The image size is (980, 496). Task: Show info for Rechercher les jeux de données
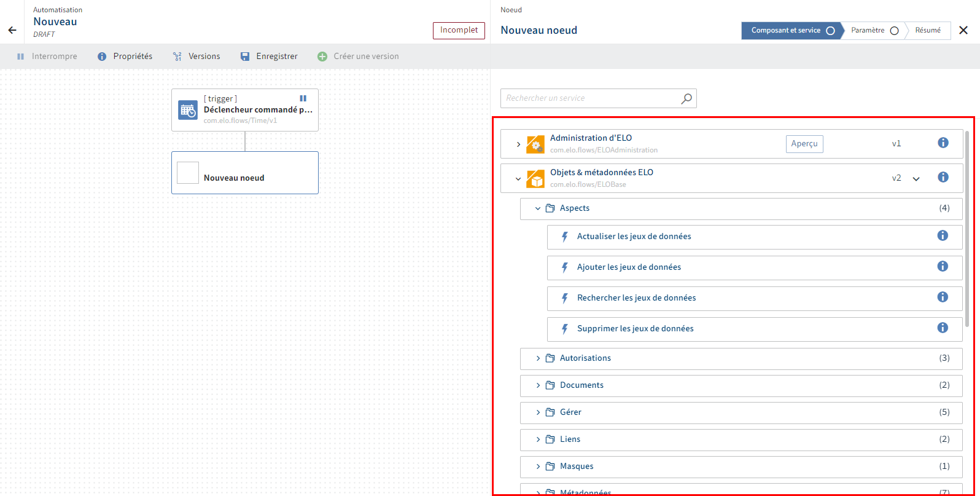[x=943, y=297]
